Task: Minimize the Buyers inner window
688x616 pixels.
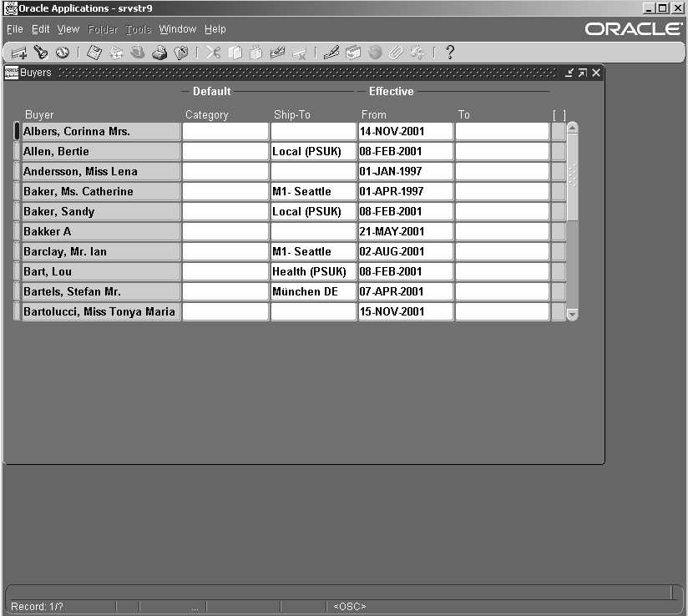Action: pyautogui.click(x=569, y=73)
